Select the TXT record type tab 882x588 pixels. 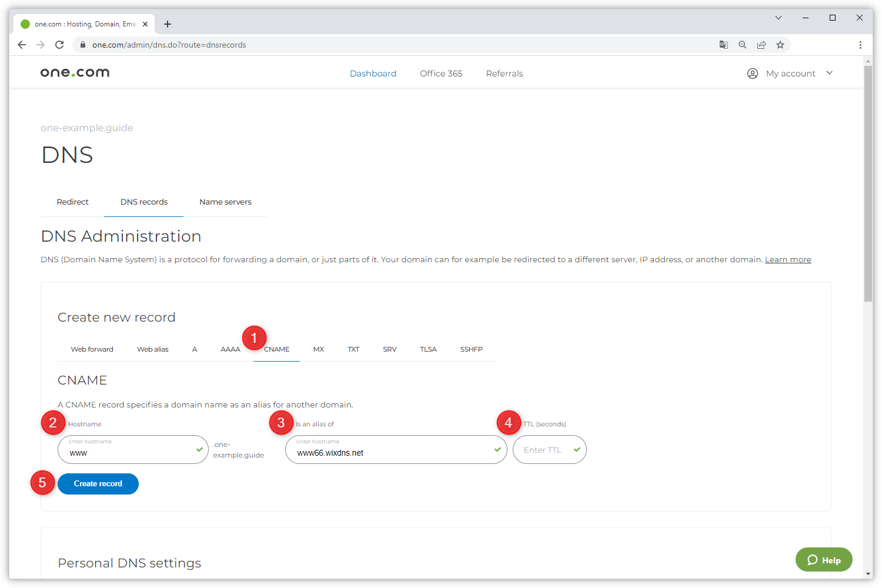coord(353,349)
